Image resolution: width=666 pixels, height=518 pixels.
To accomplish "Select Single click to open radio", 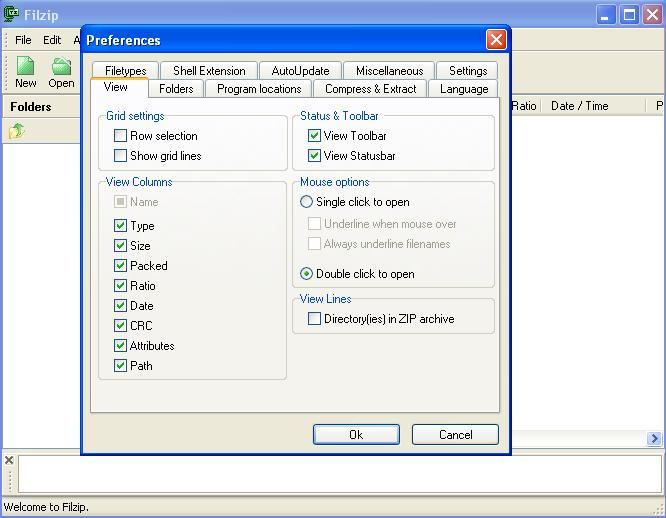I will tap(306, 202).
